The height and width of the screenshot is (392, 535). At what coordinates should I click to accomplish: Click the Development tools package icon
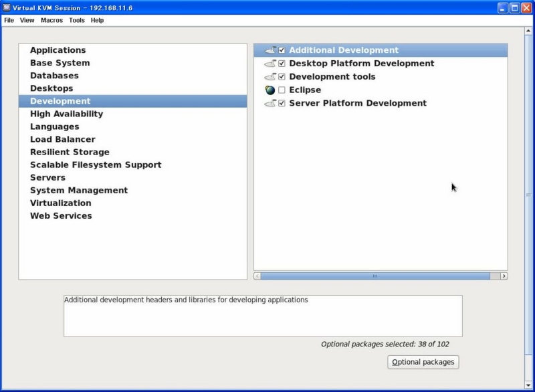pyautogui.click(x=270, y=77)
